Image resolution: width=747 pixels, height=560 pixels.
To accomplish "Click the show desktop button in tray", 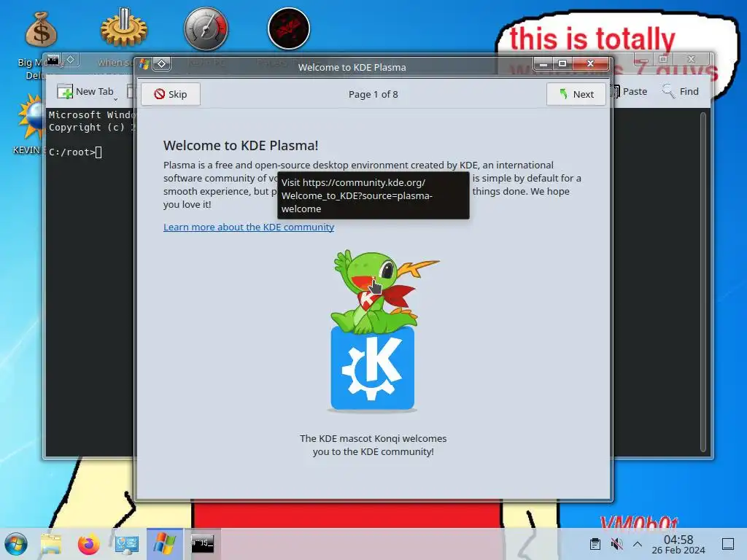I will pos(728,544).
